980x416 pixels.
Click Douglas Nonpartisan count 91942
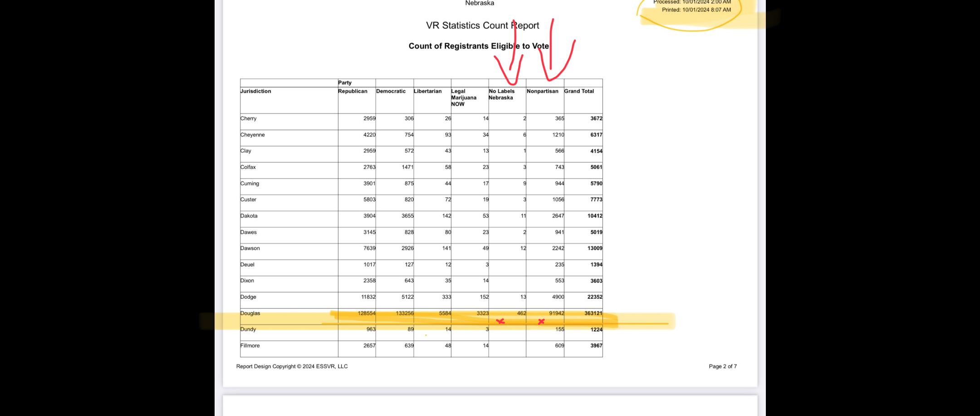coord(557,313)
